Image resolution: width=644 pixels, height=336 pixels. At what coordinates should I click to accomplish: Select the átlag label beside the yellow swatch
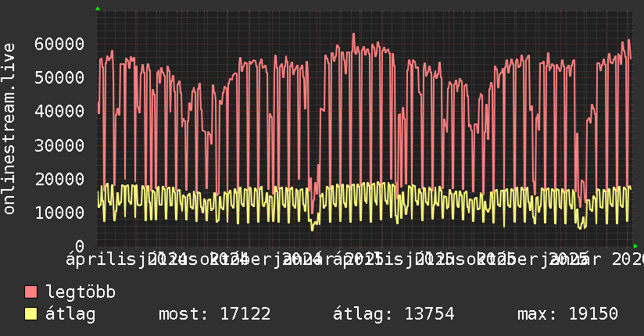(x=70, y=314)
